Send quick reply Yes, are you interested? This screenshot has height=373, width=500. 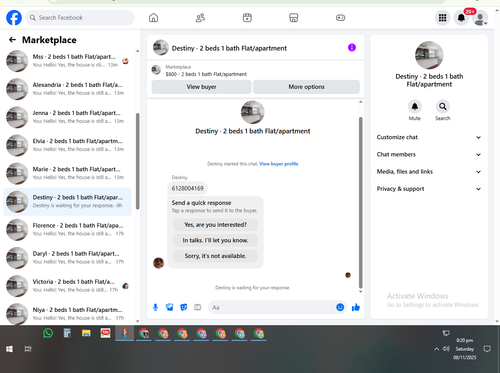tap(215, 225)
